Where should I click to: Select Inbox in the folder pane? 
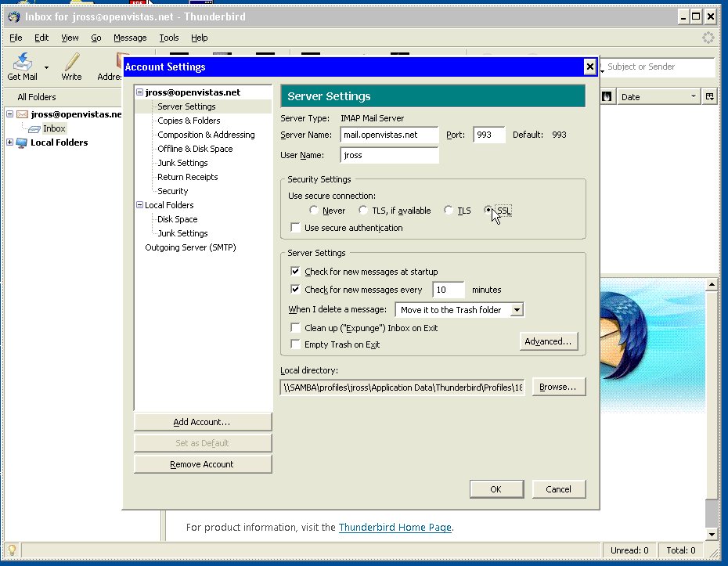pyautogui.click(x=54, y=128)
